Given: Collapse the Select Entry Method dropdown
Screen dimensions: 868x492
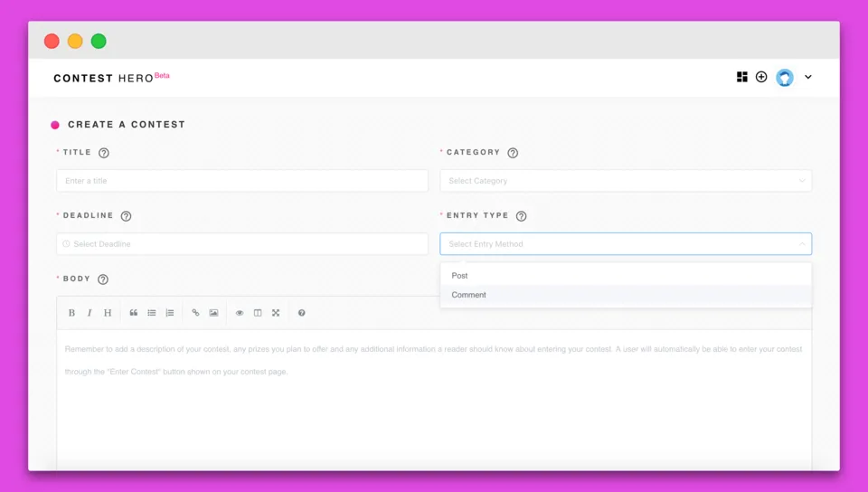Looking at the screenshot, I should click(626, 244).
